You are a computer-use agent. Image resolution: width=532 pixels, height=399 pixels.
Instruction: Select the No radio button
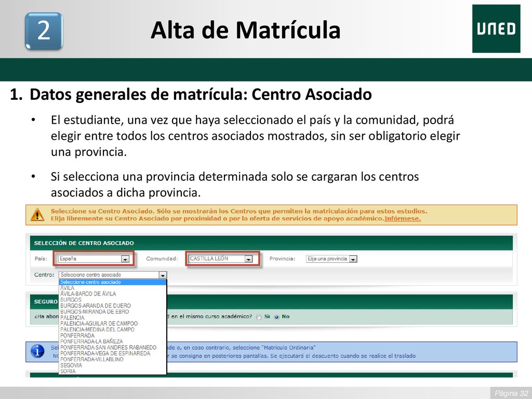click(x=276, y=317)
